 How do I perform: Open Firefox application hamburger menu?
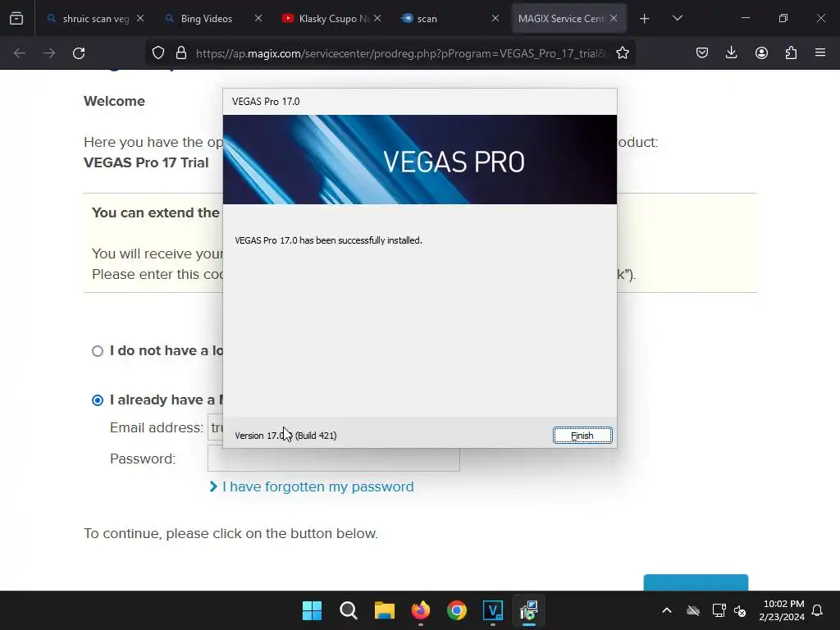pyautogui.click(x=820, y=52)
